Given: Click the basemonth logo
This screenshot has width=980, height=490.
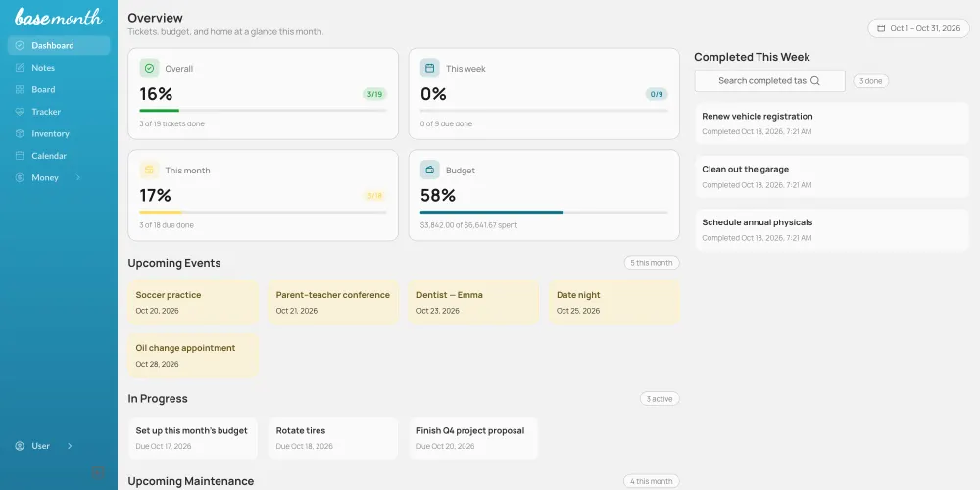Looking at the screenshot, I should pyautogui.click(x=58, y=17).
